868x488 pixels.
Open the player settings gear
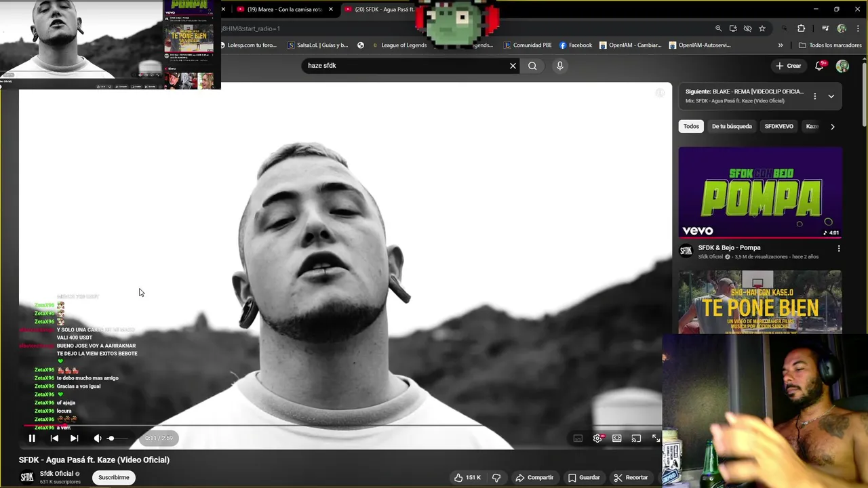[597, 439]
